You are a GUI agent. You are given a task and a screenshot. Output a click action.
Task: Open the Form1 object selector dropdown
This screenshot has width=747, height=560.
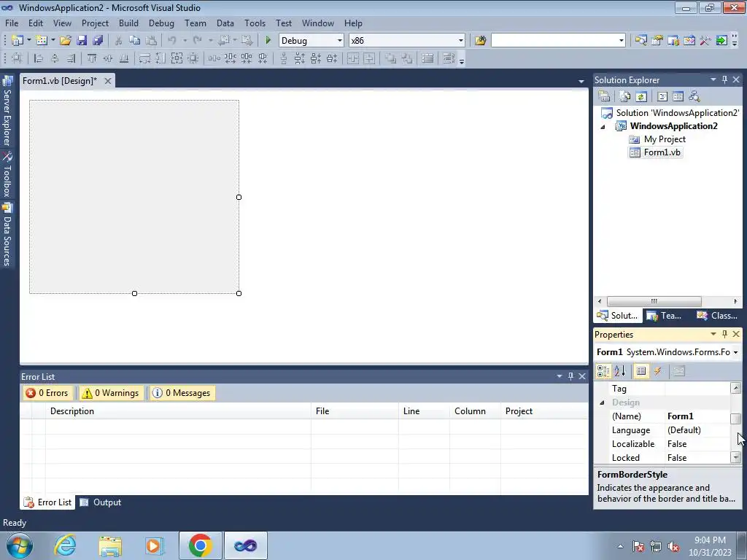(735, 352)
